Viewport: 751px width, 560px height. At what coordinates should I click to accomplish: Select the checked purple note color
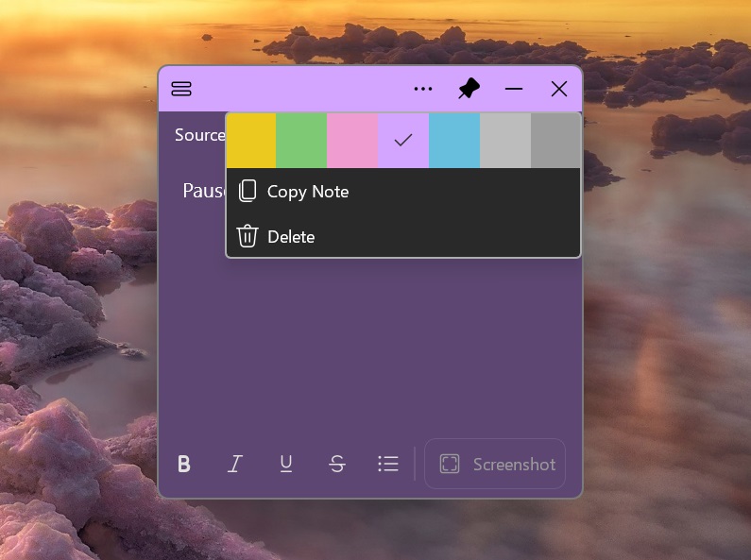coord(403,141)
